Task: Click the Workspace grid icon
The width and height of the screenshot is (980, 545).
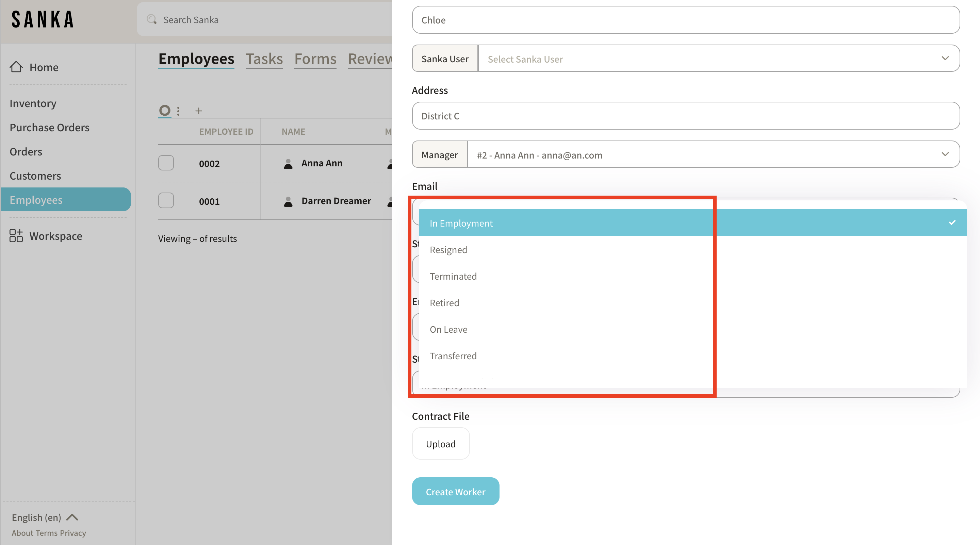Action: pos(16,236)
